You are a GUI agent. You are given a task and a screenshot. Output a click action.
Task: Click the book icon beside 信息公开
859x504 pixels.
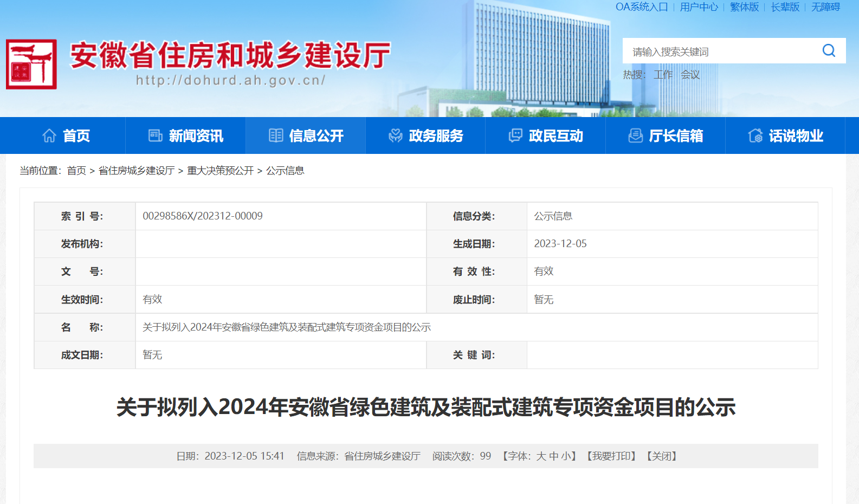276,135
